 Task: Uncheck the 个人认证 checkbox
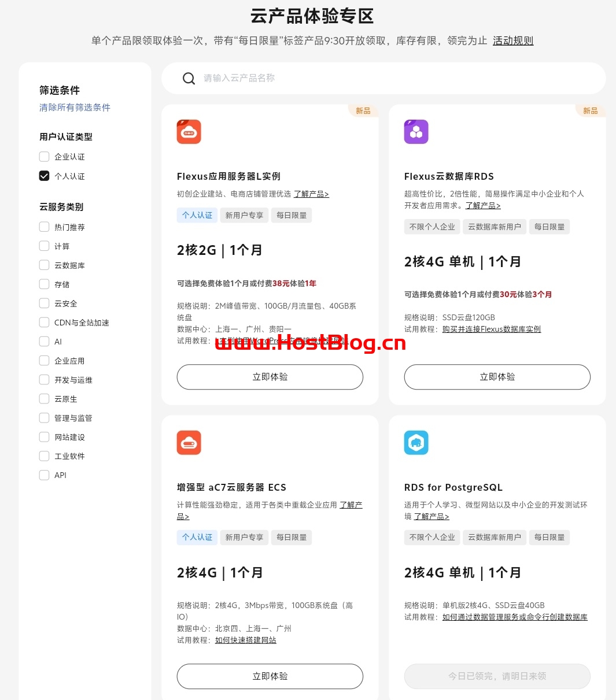point(44,176)
